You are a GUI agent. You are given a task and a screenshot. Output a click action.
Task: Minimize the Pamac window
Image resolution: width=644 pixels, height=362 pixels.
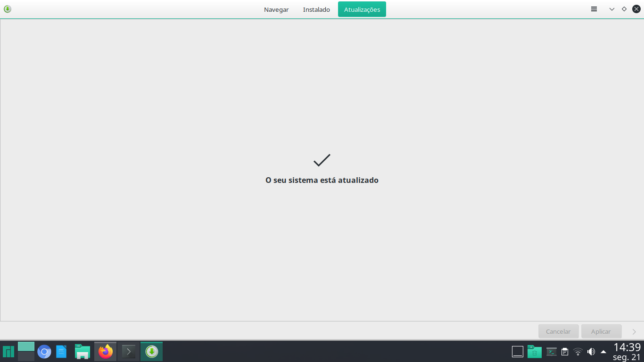pyautogui.click(x=612, y=9)
